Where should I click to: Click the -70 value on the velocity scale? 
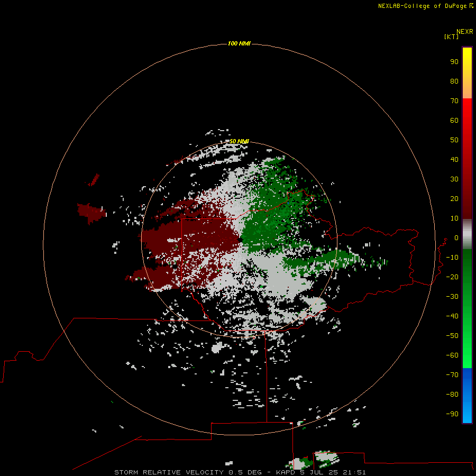coord(452,375)
